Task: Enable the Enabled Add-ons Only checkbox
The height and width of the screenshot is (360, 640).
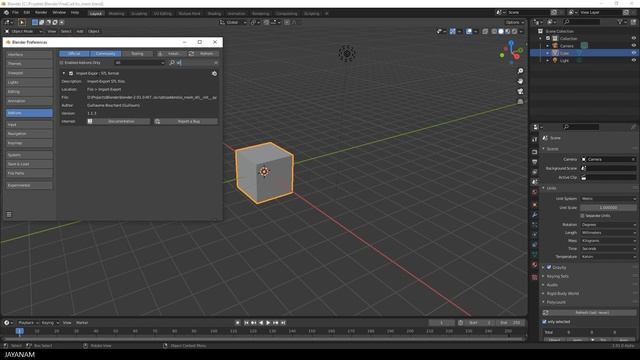Action: point(62,63)
